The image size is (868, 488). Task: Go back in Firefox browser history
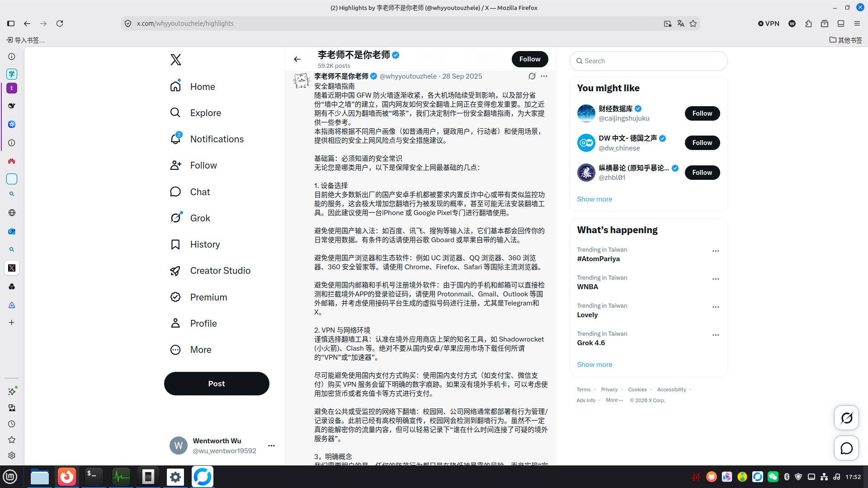(x=27, y=23)
